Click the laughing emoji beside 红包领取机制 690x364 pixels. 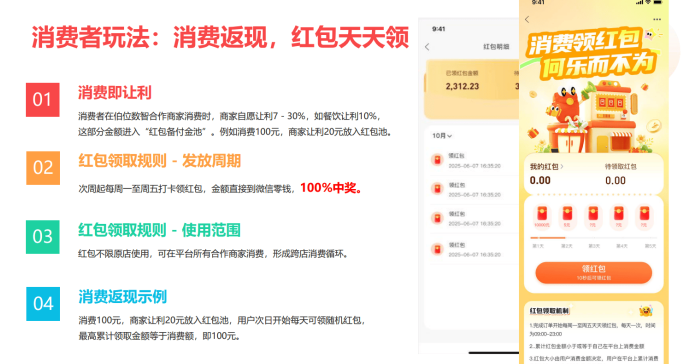coord(646,311)
